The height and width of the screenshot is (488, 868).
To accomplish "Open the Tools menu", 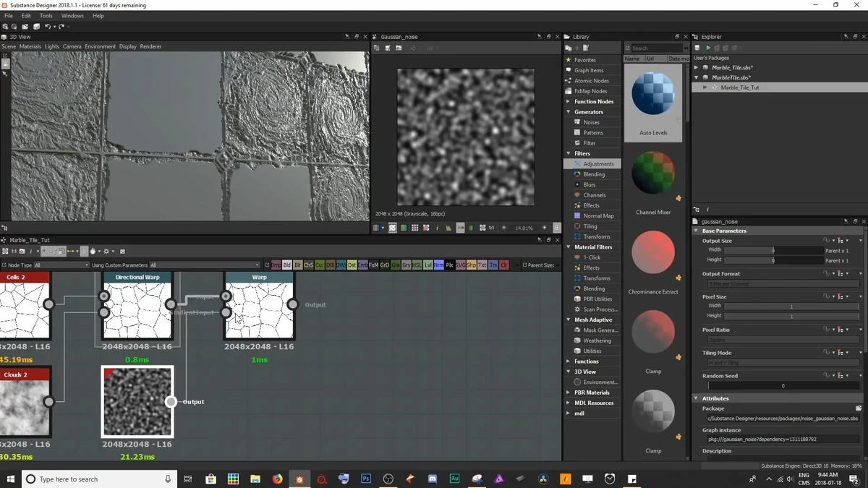I will tap(46, 15).
